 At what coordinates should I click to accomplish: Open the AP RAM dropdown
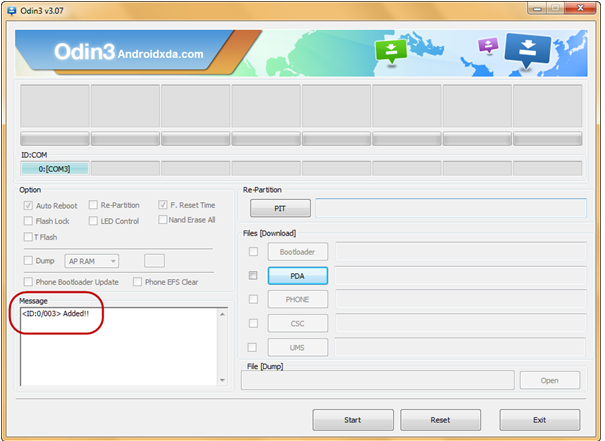tap(92, 261)
